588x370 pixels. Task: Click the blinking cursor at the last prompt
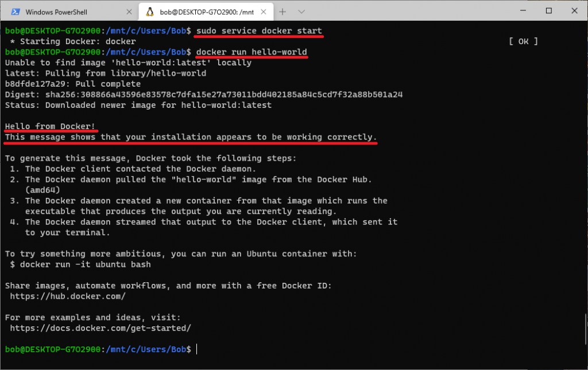point(196,349)
